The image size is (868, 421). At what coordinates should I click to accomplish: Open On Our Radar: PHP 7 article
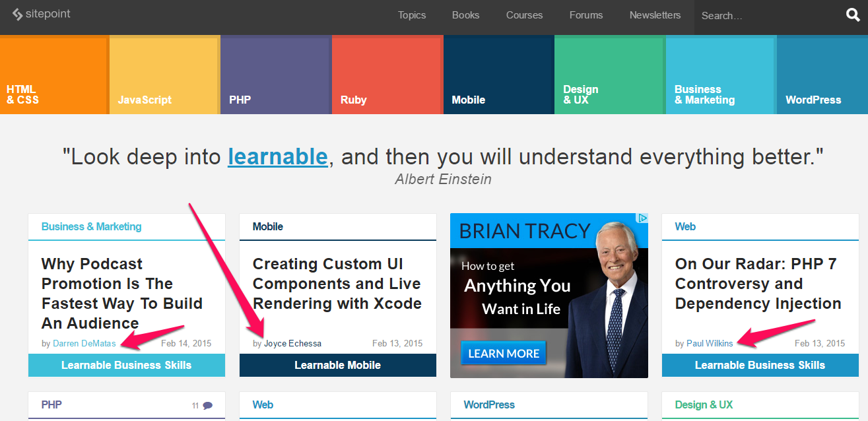758,284
